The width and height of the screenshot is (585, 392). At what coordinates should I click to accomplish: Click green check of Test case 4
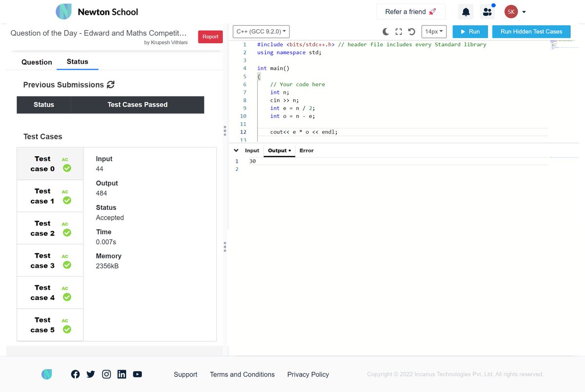(67, 297)
